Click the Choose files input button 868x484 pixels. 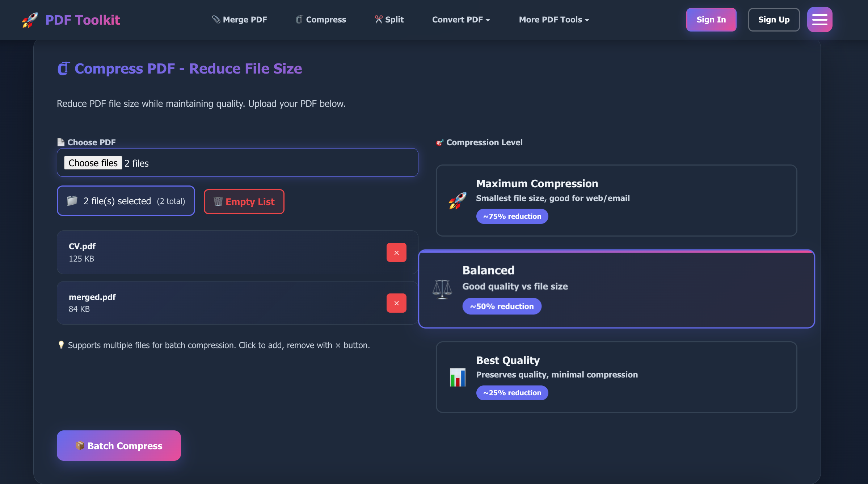(93, 163)
